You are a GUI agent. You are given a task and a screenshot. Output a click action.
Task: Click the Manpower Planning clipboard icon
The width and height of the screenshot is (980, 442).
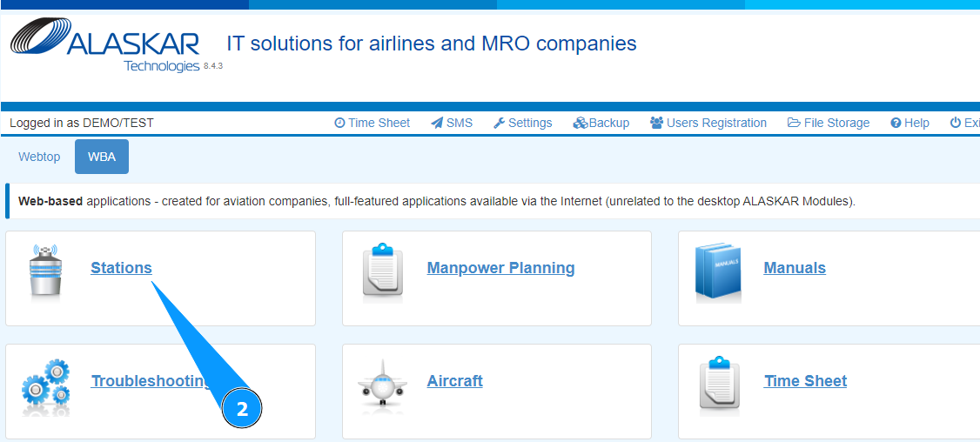(x=382, y=271)
